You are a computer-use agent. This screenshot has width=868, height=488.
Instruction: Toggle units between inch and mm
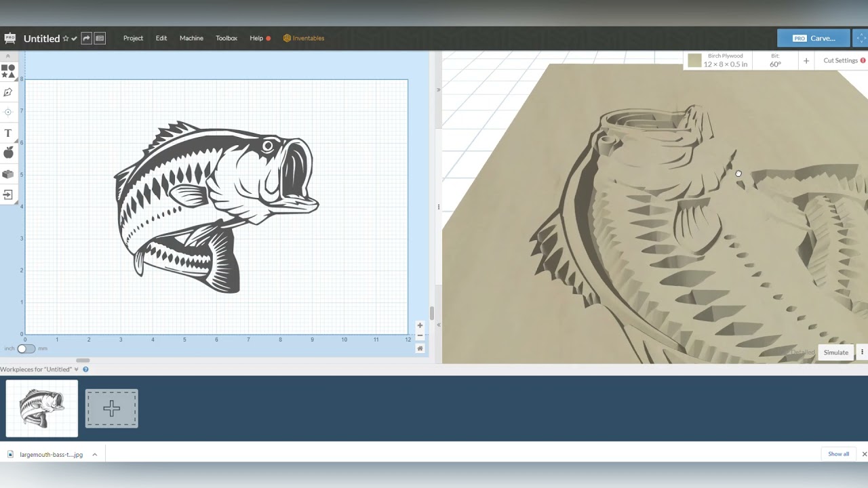coord(26,348)
